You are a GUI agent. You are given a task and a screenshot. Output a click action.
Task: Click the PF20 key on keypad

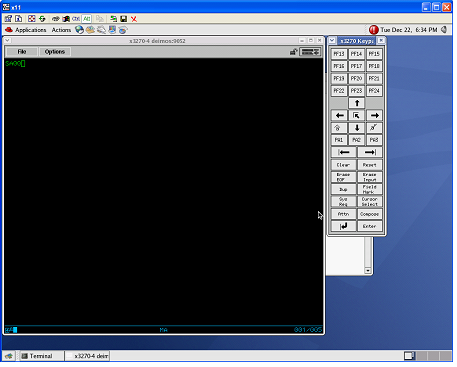pyautogui.click(x=357, y=79)
